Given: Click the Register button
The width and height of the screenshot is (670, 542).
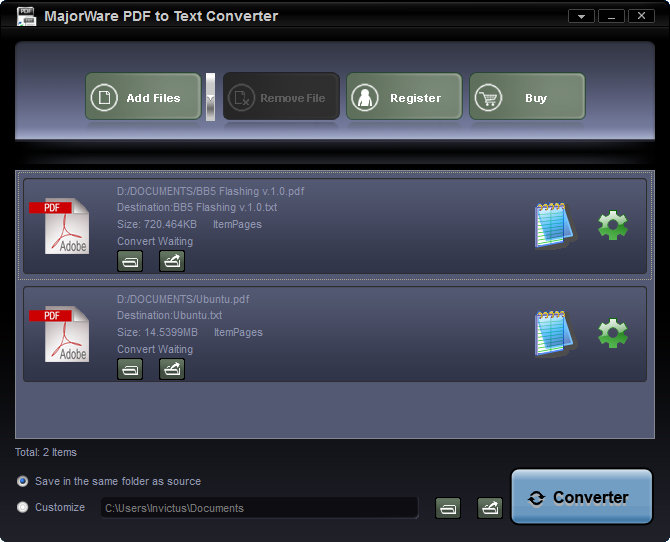Looking at the screenshot, I should pos(404,97).
